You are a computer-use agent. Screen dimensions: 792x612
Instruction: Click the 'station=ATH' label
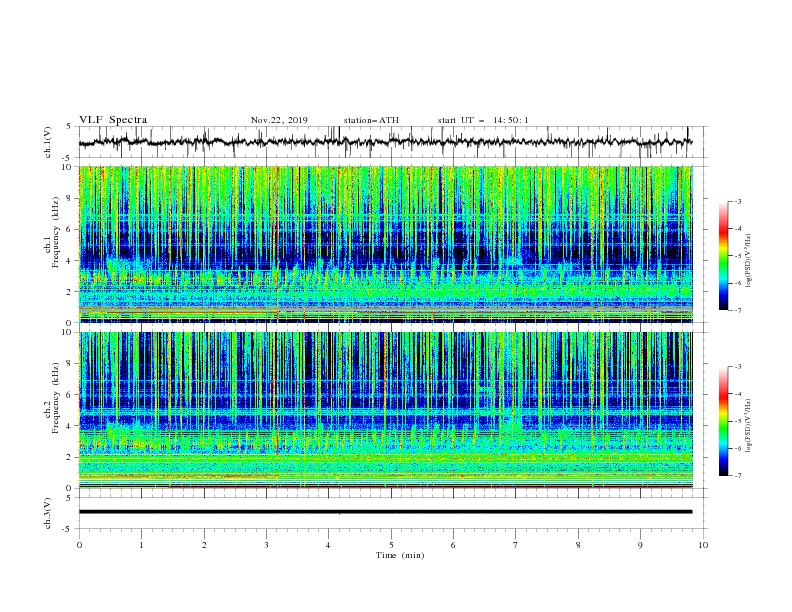(x=371, y=120)
